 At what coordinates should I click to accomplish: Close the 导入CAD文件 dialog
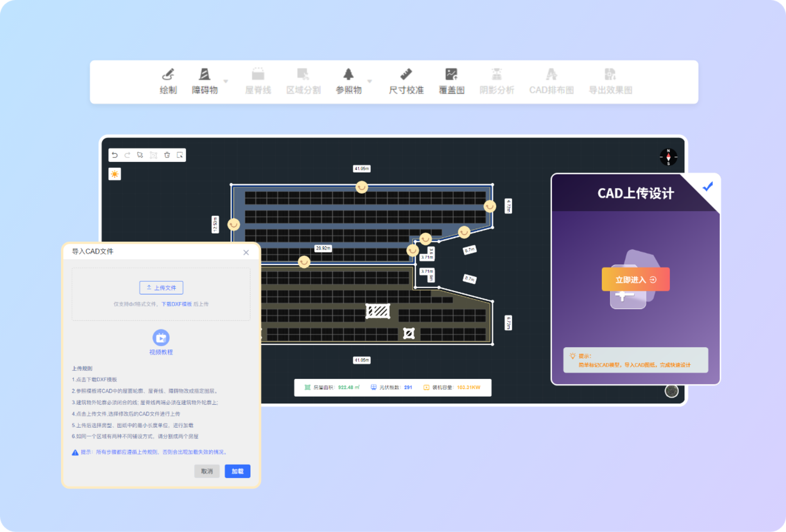246,253
